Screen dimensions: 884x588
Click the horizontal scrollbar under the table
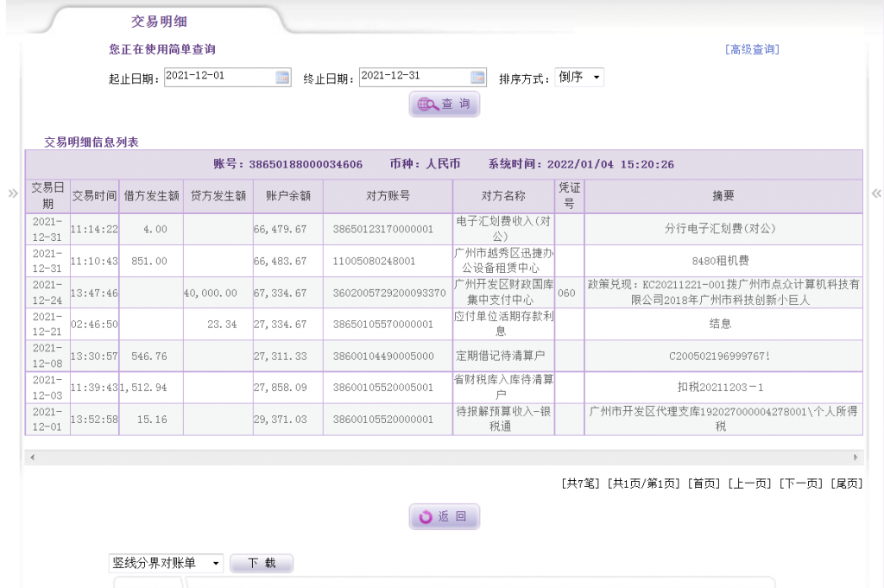444,457
